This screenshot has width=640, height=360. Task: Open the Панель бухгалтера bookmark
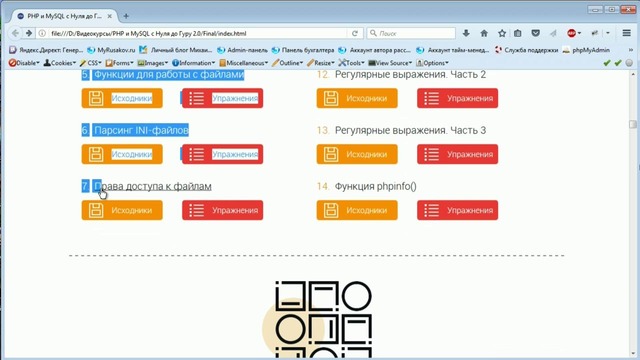(303, 50)
